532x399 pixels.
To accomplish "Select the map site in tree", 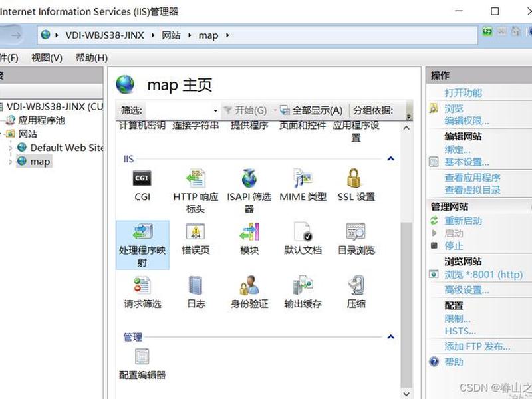I will 40,162.
